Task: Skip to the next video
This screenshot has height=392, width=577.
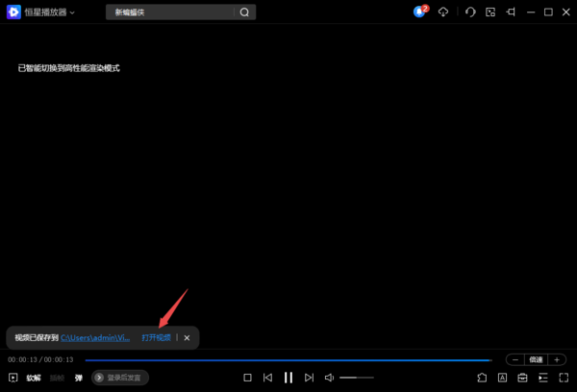Action: 309,378
